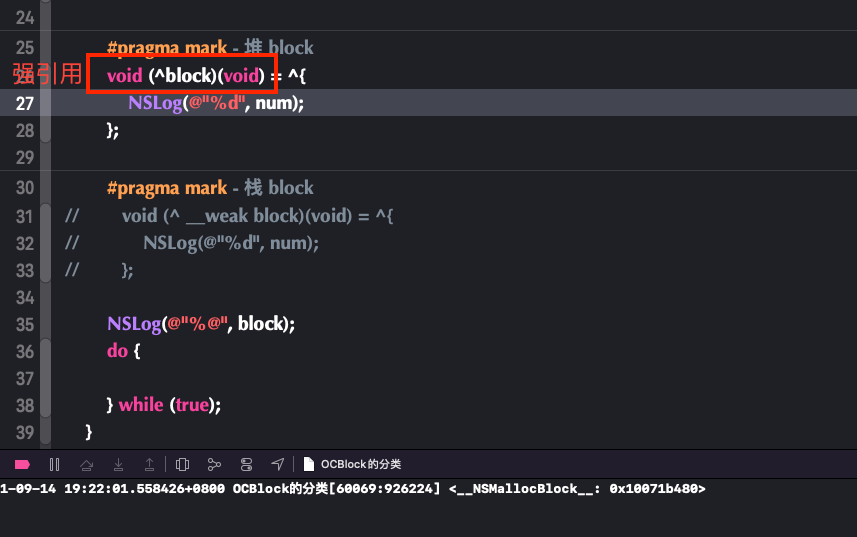This screenshot has height=537, width=857.
Task: Click the NSMallocBlock console output line
Action: 353,489
